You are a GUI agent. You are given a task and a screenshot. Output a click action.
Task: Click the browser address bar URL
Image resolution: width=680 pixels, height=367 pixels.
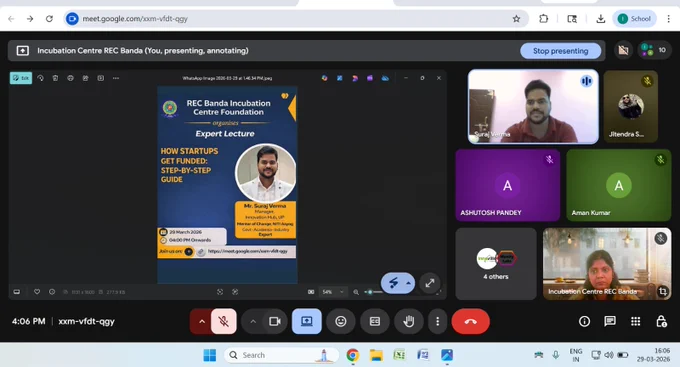pos(135,19)
